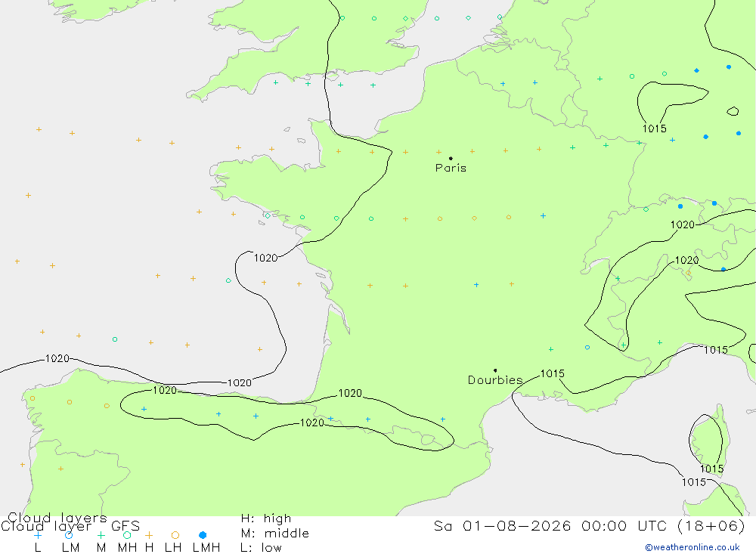Click the Dourbies city label
The width and height of the screenshot is (756, 554).
click(x=495, y=380)
